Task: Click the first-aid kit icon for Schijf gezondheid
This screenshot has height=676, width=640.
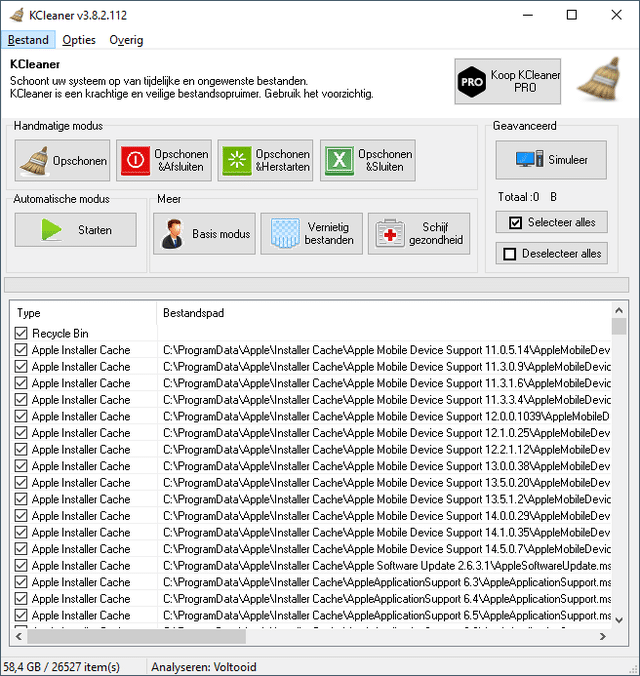Action: pyautogui.click(x=390, y=234)
